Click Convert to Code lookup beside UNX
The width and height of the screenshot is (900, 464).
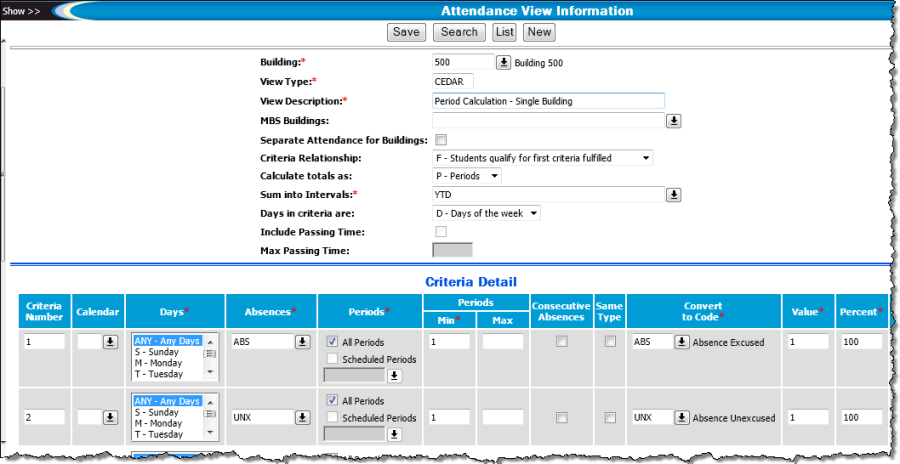click(682, 417)
